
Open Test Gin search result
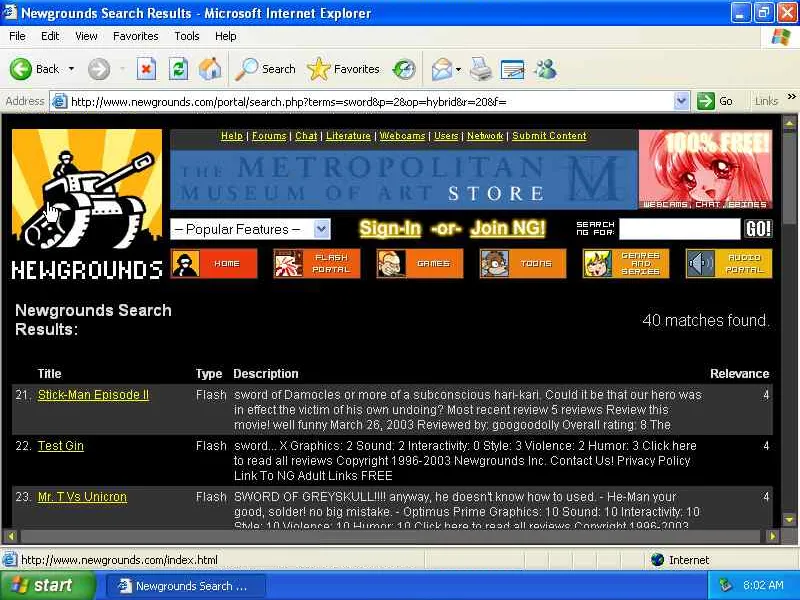[61, 446]
